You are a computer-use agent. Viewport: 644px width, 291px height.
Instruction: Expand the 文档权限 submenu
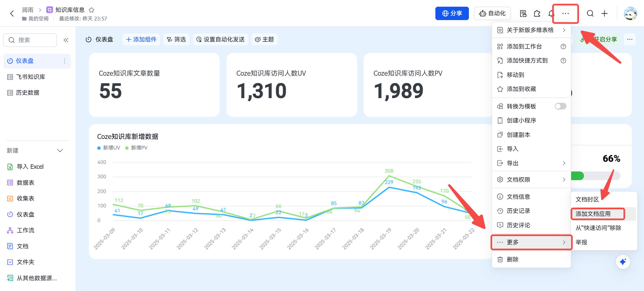point(531,180)
